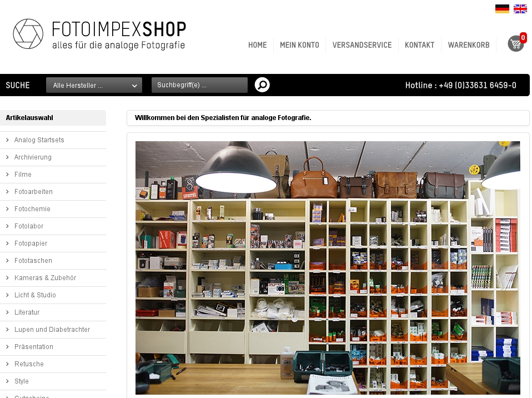
Task: Expand the Fotochemie category
Action: pyautogui.click(x=32, y=209)
